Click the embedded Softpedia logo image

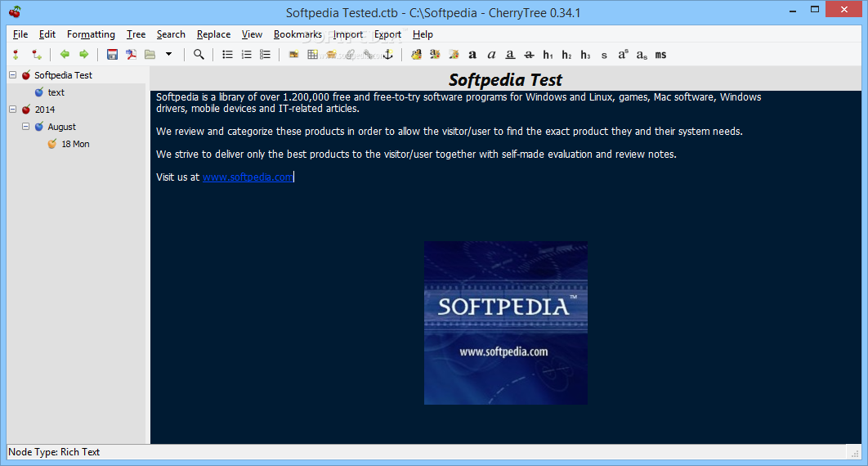click(506, 323)
